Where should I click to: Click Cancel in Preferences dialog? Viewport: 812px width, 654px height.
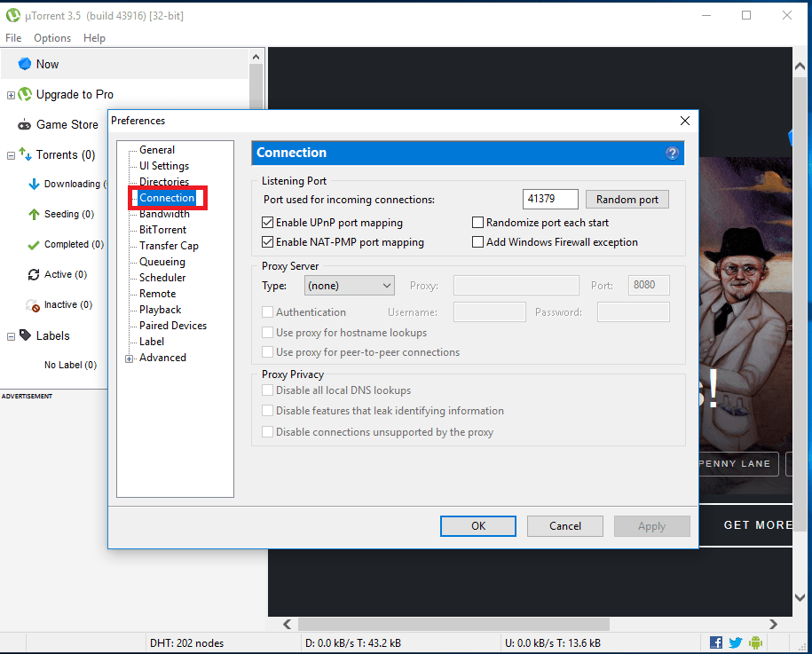tap(565, 526)
